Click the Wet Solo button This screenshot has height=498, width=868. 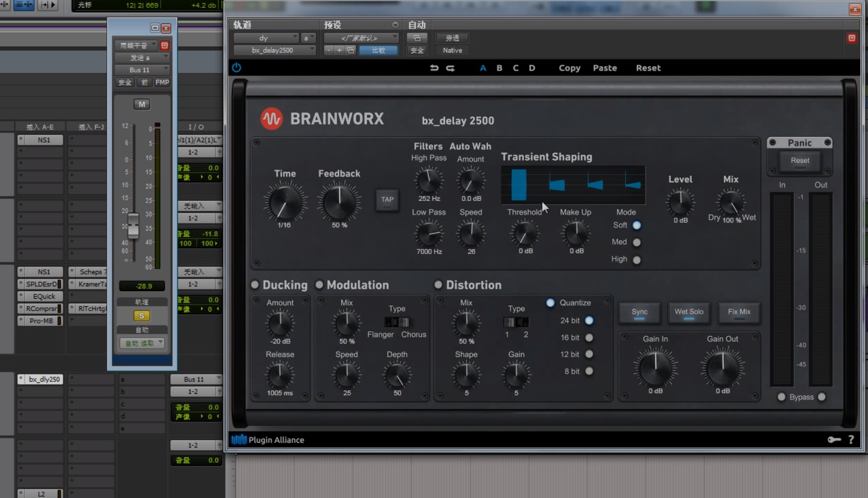689,312
